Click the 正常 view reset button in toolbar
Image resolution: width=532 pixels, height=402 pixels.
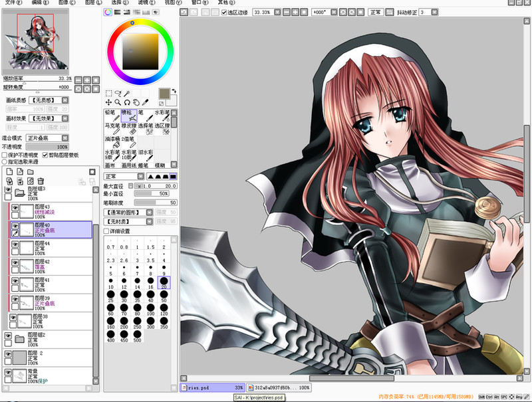click(x=375, y=12)
